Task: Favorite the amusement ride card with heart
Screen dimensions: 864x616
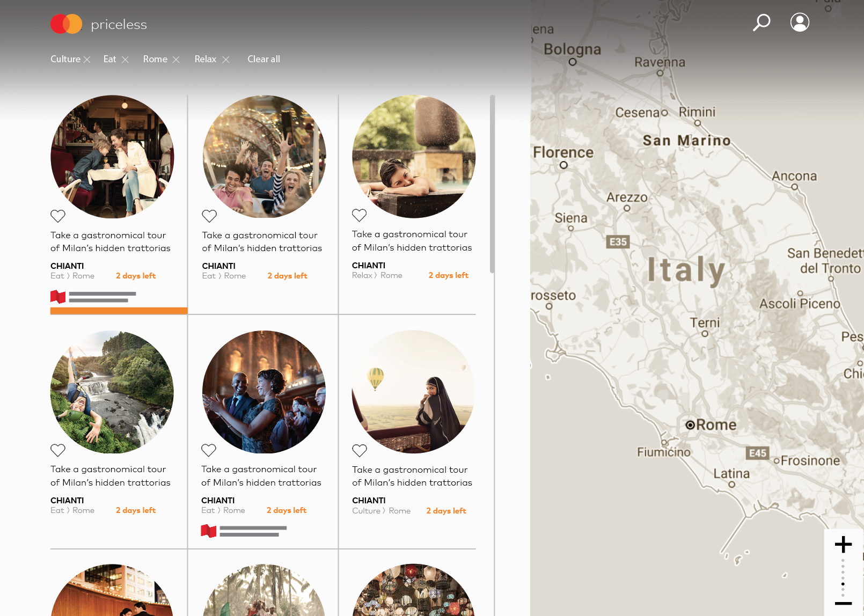Action: (x=209, y=216)
